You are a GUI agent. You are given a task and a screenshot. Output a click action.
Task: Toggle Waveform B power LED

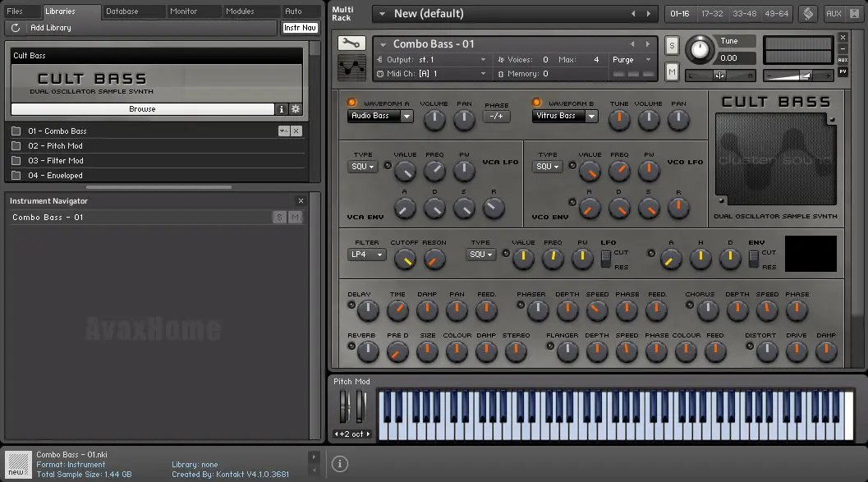point(536,103)
